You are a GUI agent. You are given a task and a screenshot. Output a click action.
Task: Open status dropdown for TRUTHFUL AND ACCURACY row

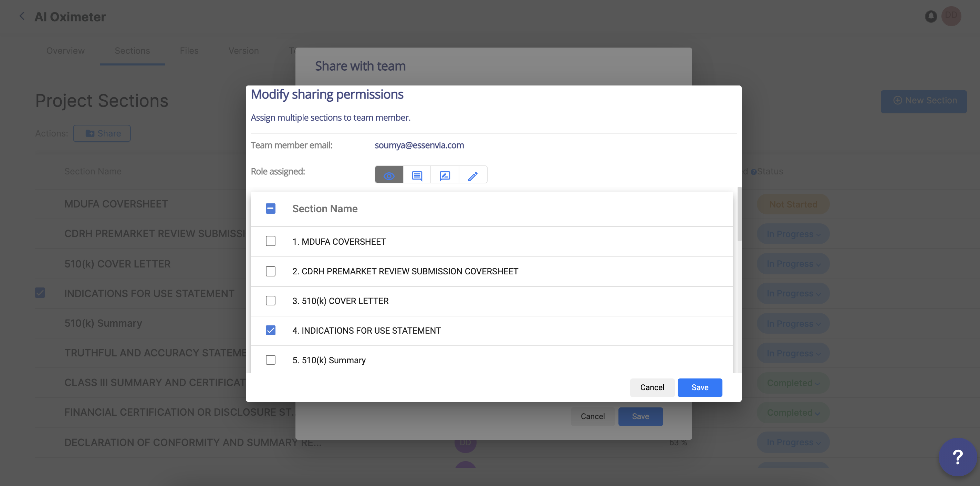[x=793, y=353]
